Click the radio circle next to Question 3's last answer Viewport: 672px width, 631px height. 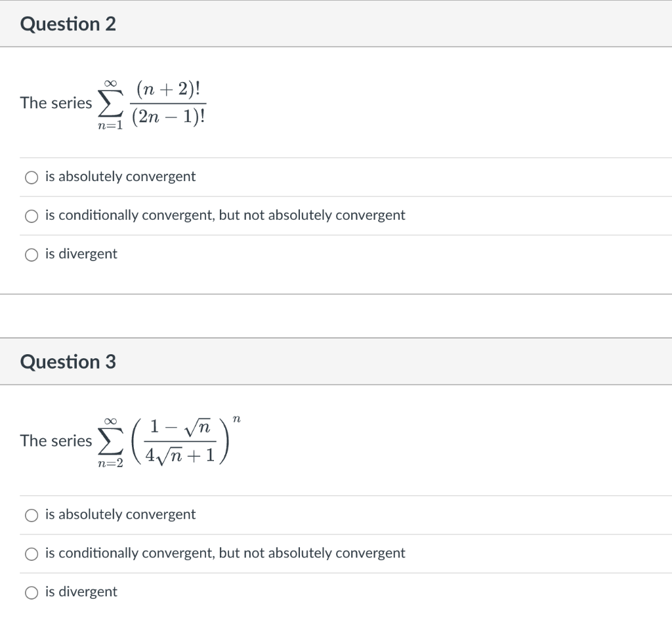(31, 592)
